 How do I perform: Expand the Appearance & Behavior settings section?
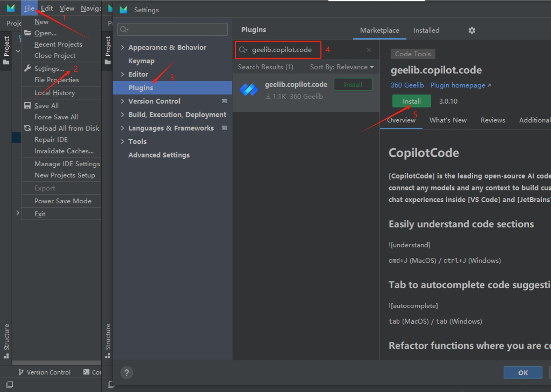click(123, 47)
